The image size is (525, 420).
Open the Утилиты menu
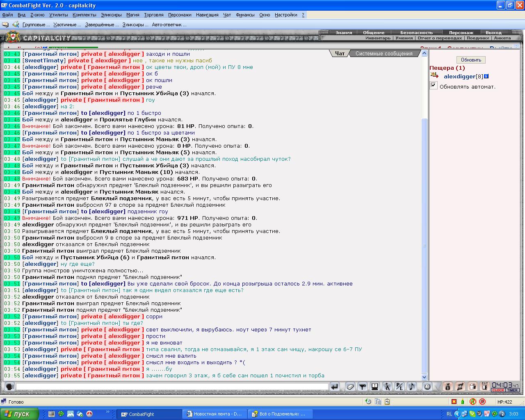59,15
